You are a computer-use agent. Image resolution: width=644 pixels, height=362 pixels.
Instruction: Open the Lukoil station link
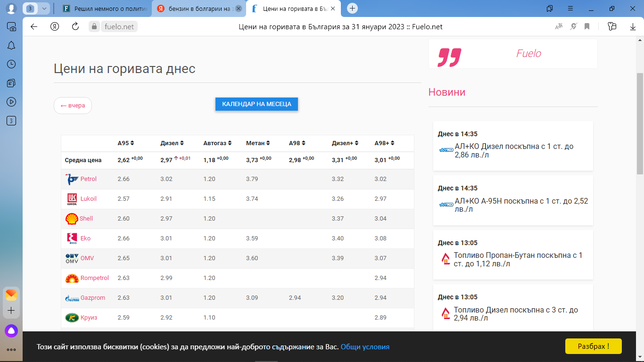coord(89,199)
